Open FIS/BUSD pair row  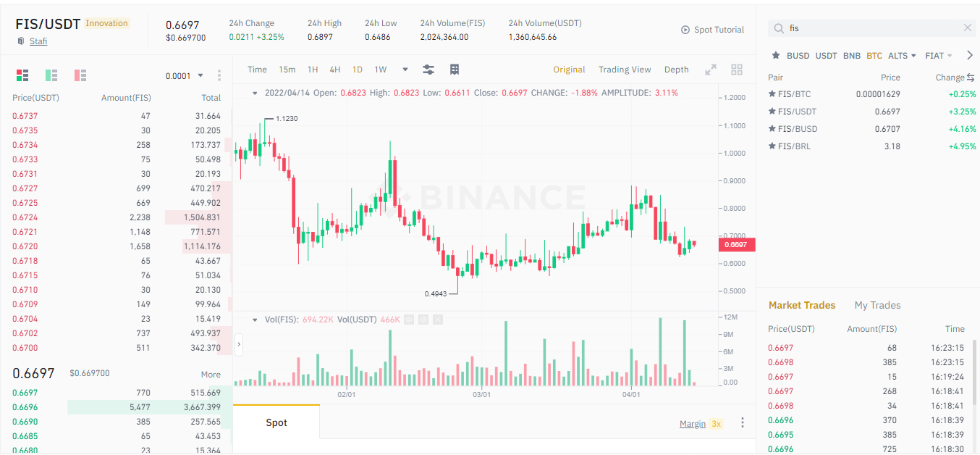coord(872,129)
